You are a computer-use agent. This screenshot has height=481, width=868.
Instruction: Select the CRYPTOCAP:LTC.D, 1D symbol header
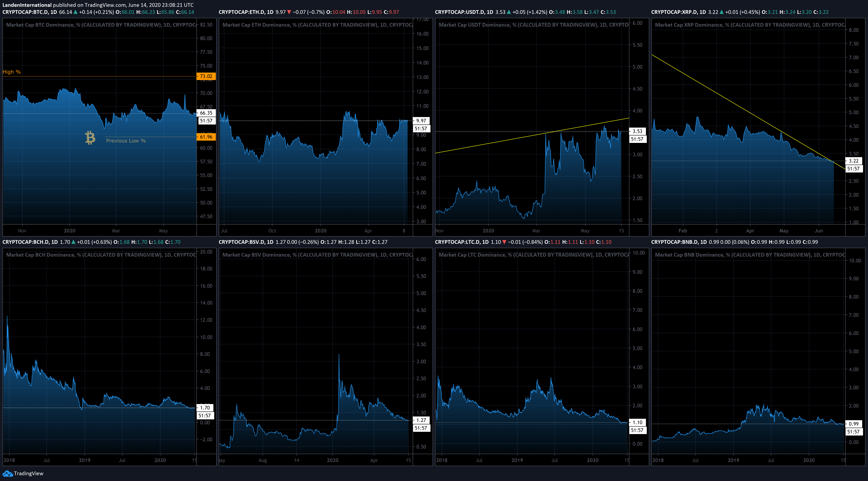462,242
